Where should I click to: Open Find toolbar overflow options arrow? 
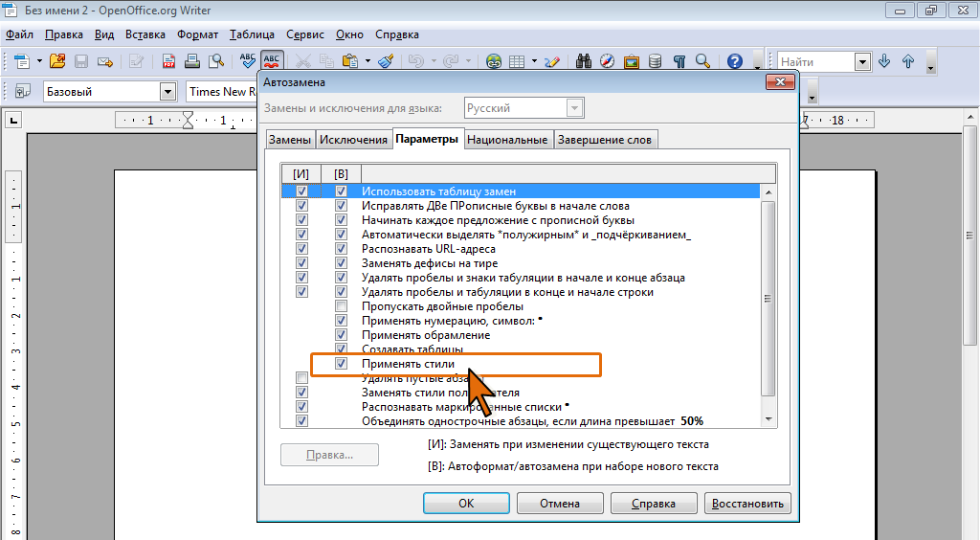930,62
